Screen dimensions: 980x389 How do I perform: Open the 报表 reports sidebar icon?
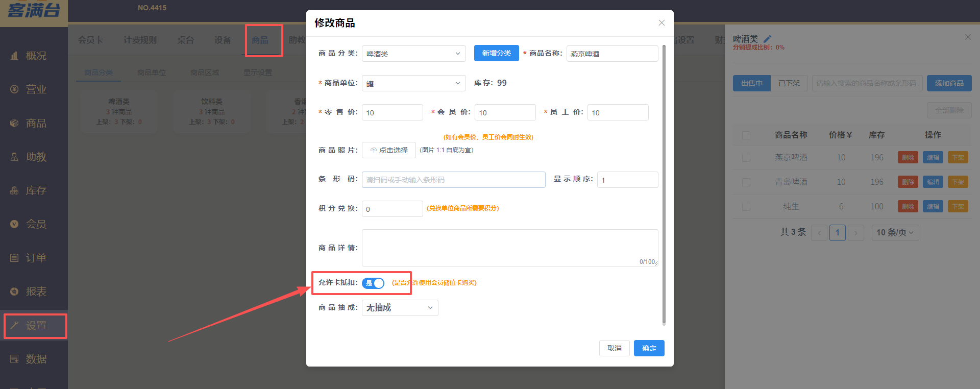14,291
